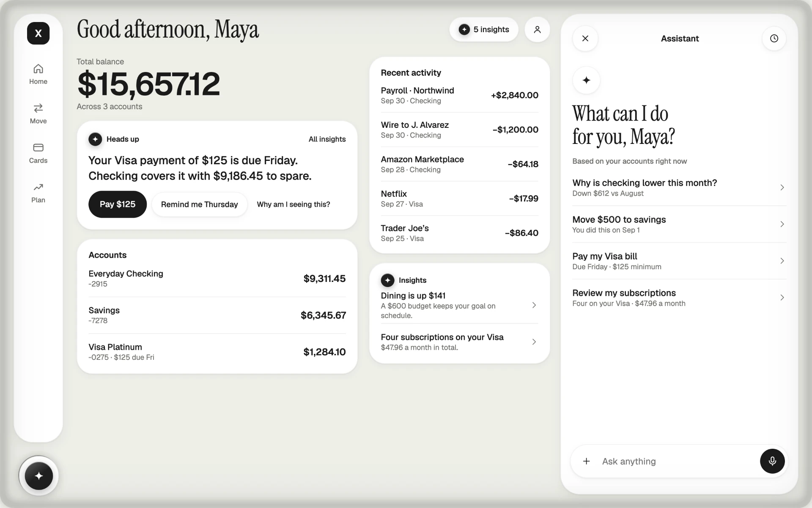The image size is (812, 508).
Task: Open 'Move $500 to savings' chevron
Action: tap(782, 224)
